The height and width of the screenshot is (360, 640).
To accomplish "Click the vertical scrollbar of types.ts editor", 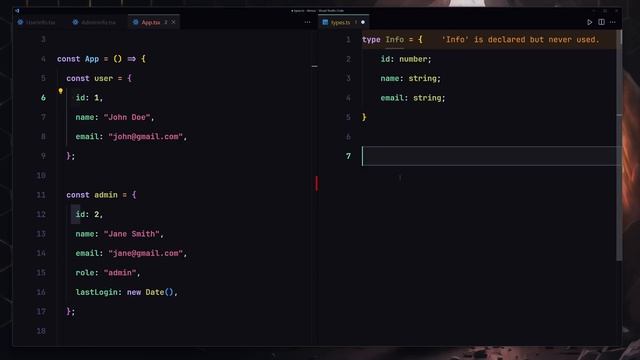I will (619, 145).
